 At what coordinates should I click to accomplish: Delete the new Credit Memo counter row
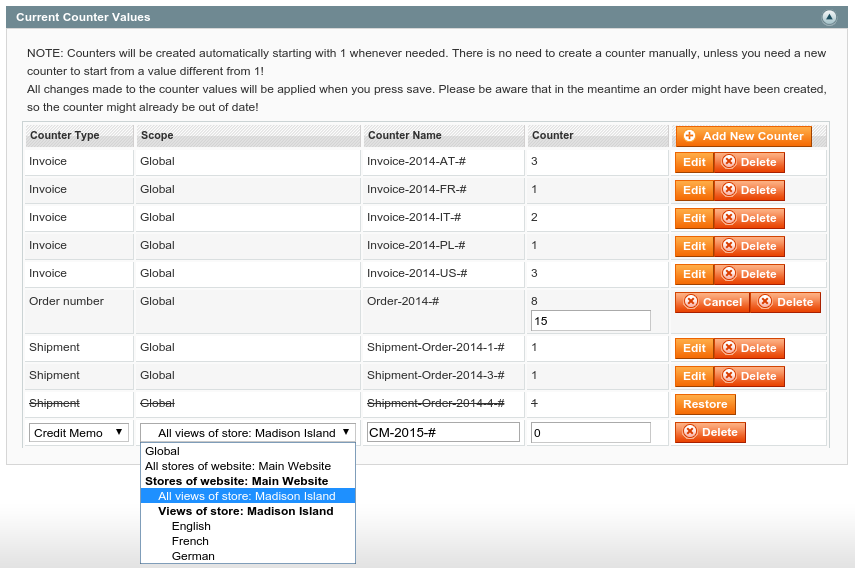tap(710, 432)
